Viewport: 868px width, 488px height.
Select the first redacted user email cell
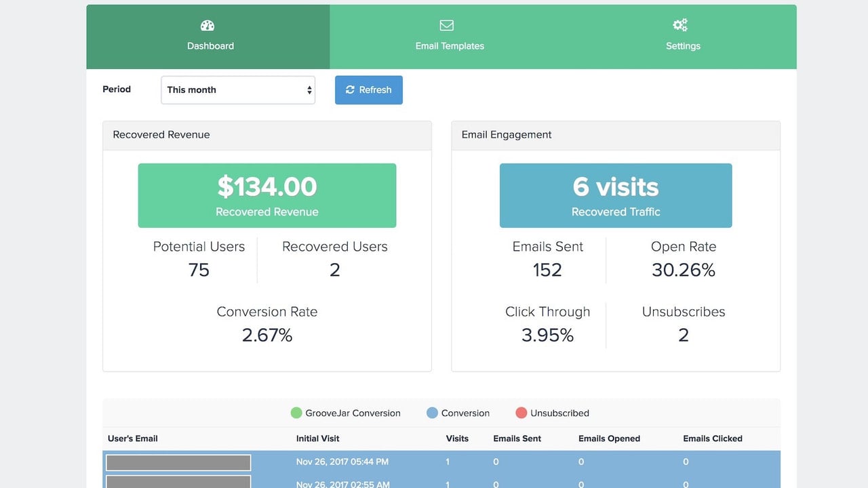tap(178, 462)
